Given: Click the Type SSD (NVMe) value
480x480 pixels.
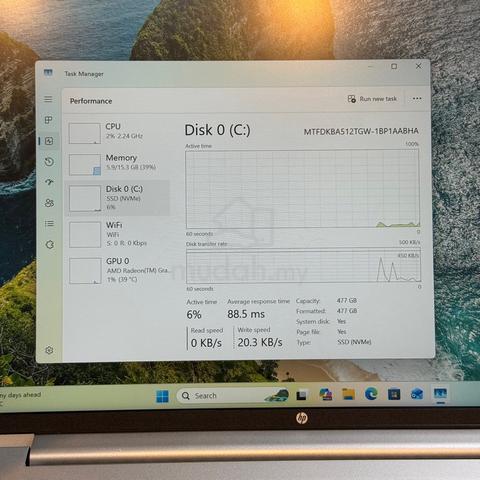Looking at the screenshot, I should tap(354, 342).
